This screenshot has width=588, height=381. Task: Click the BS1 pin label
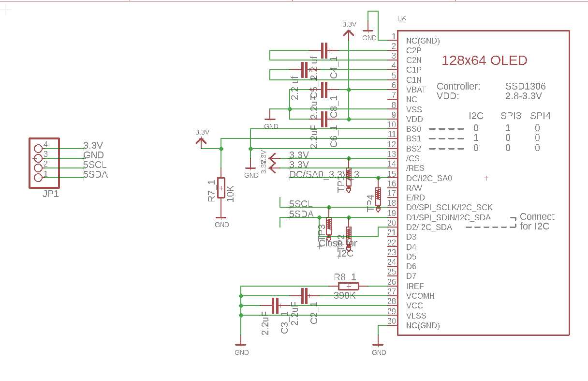(x=413, y=138)
